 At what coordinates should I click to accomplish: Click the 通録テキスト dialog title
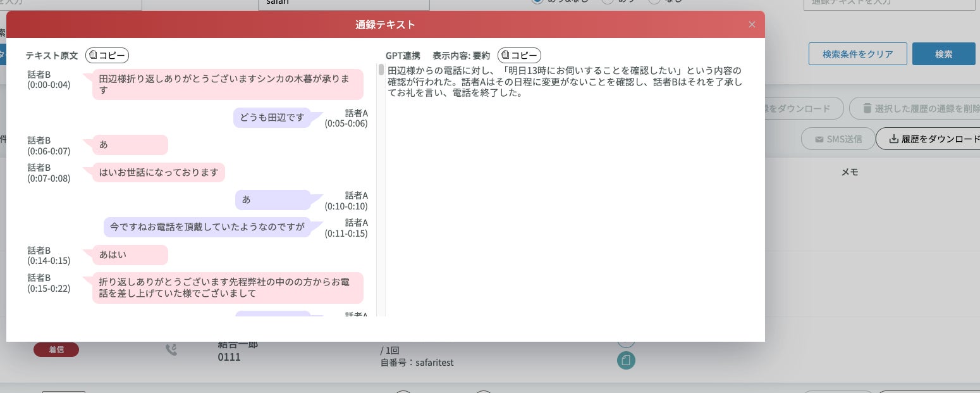385,25
